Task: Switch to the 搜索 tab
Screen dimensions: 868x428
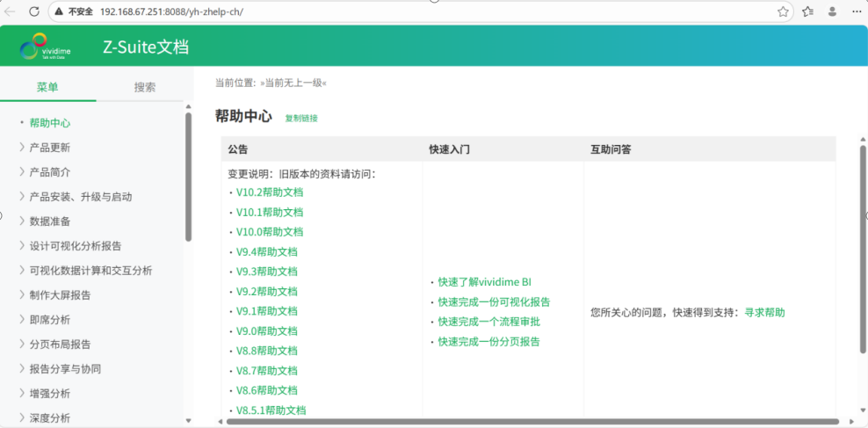Action: (144, 87)
